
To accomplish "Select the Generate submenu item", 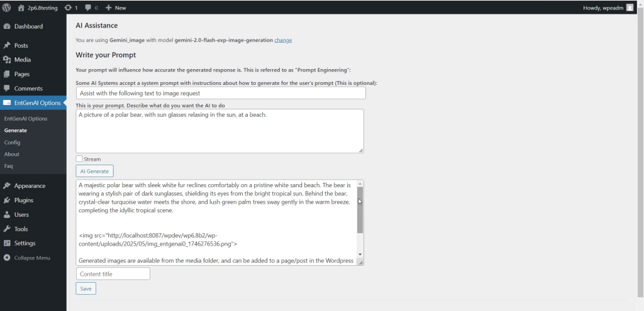I will click(16, 131).
